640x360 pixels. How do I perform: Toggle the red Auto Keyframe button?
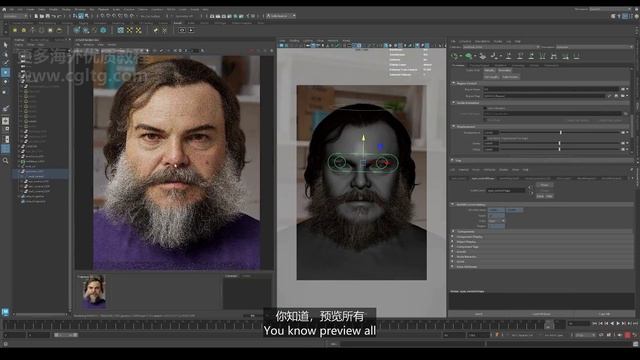pyautogui.click(x=627, y=335)
